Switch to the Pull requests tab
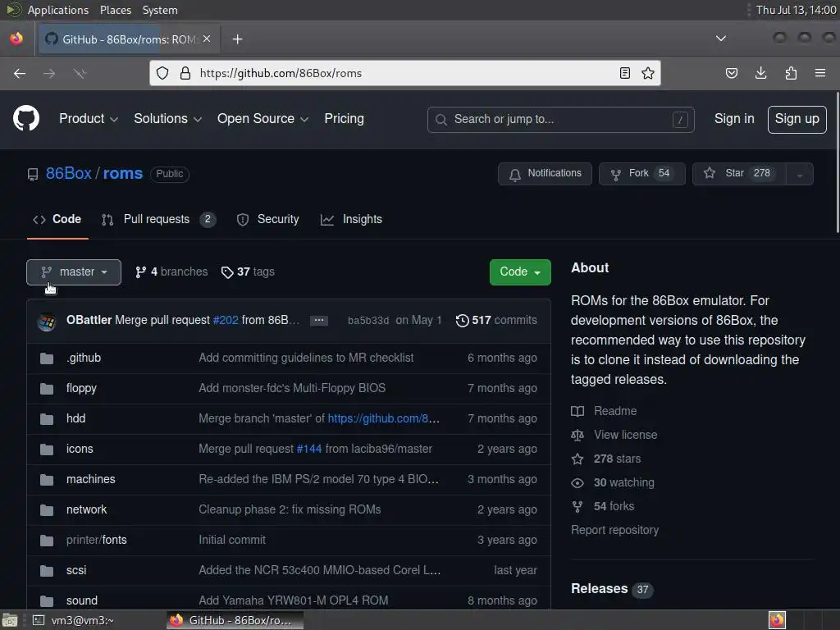This screenshot has width=840, height=630. pos(158,219)
